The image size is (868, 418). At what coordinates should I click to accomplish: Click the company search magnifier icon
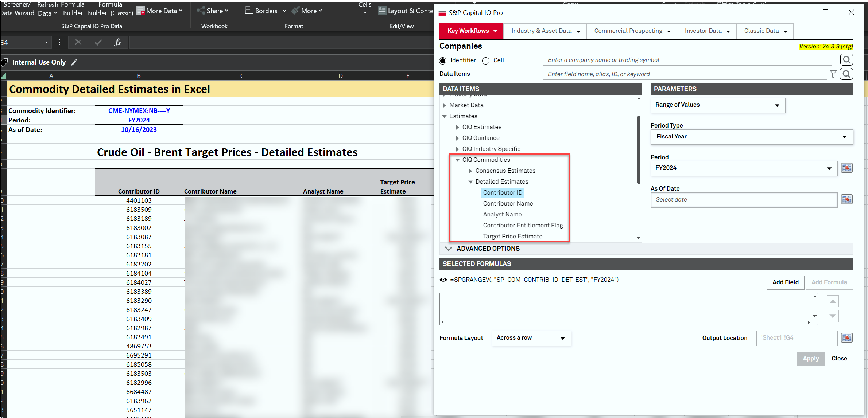(846, 60)
